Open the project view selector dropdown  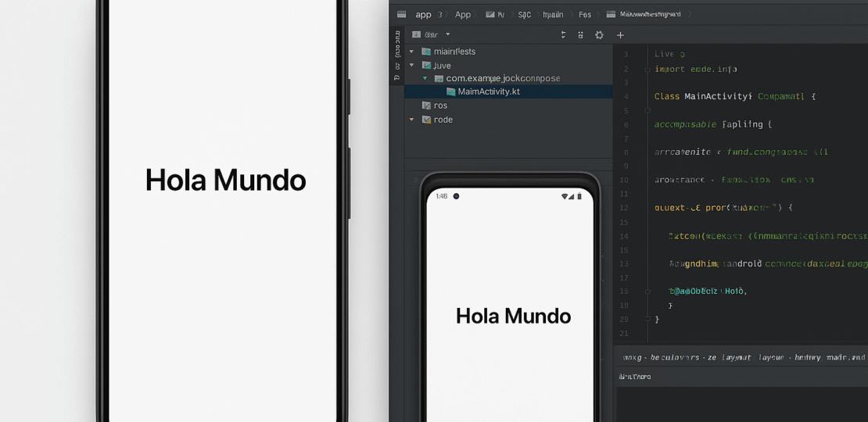448,34
